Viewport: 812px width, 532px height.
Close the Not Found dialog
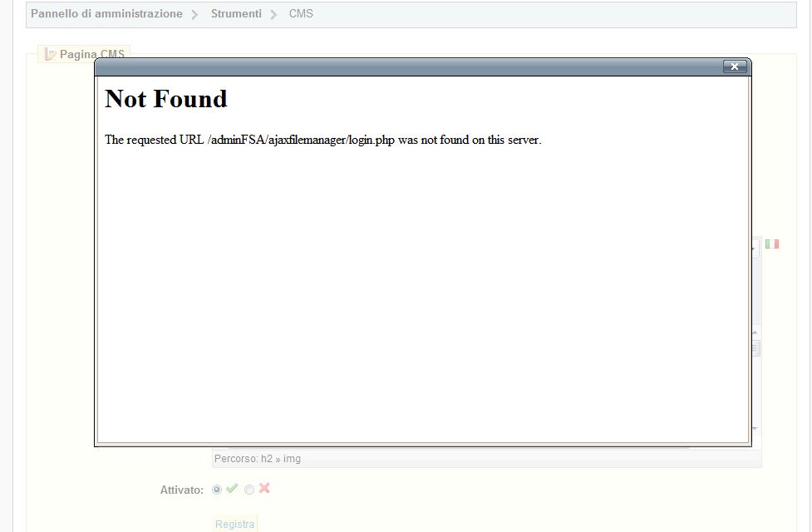click(x=735, y=66)
